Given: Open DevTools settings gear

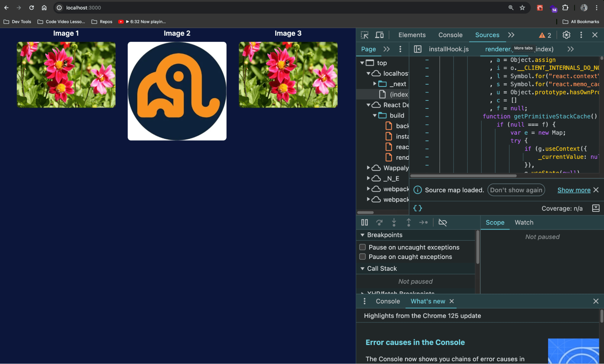Looking at the screenshot, I should pos(567,35).
